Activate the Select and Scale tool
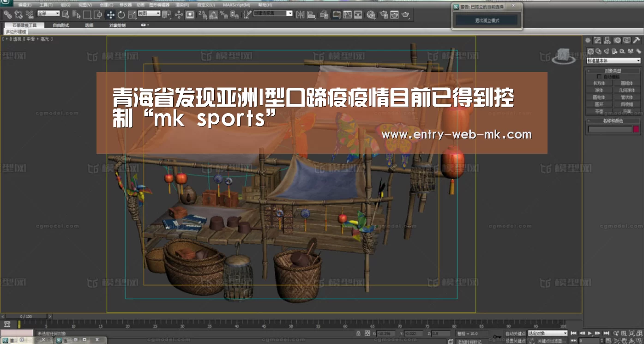644x344 pixels. coord(132,14)
